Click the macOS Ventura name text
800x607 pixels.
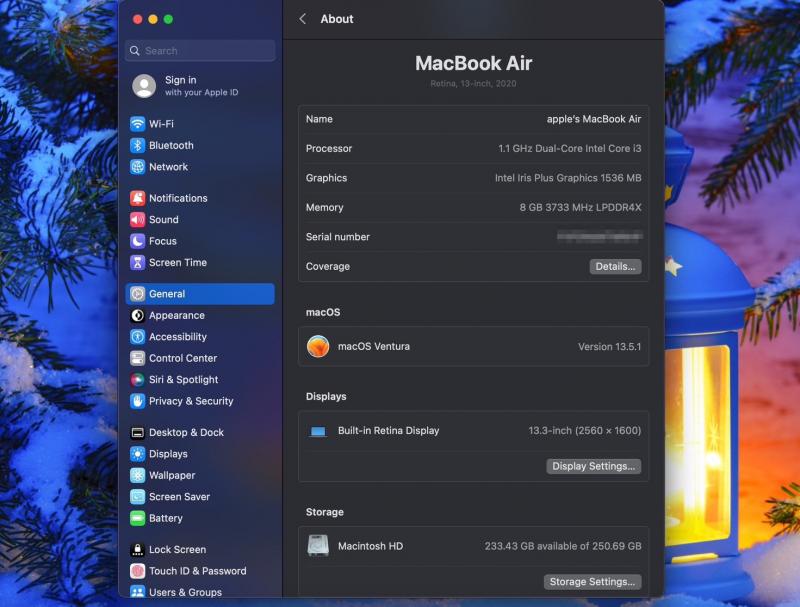coord(374,346)
